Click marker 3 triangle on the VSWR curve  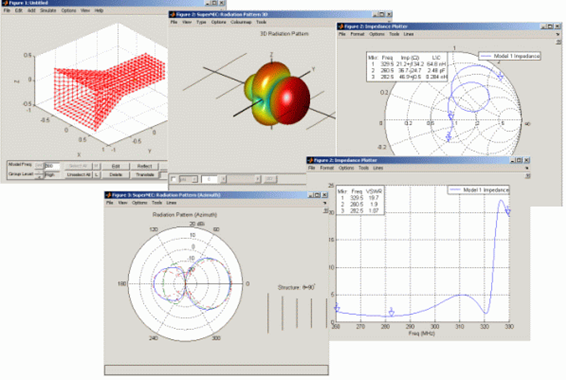point(392,312)
